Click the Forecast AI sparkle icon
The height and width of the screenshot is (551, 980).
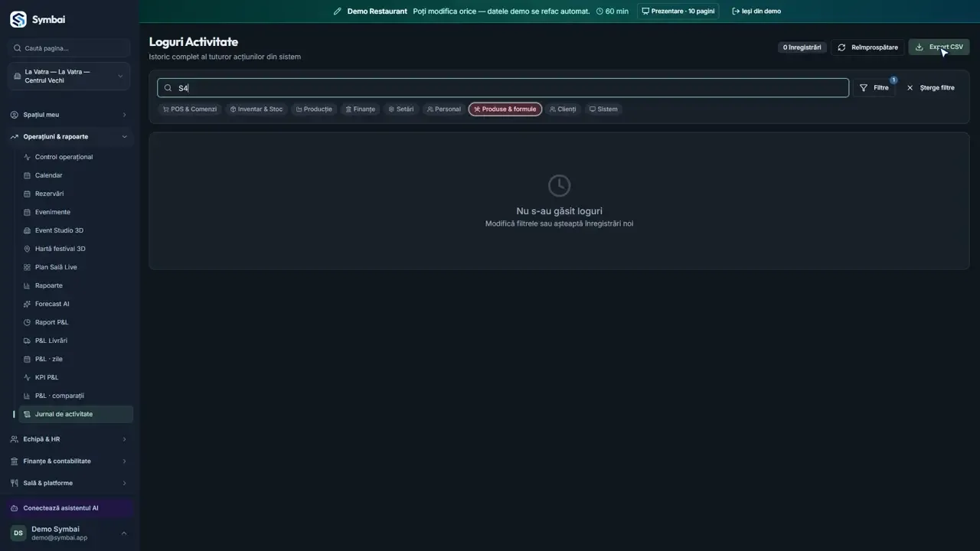click(x=28, y=304)
